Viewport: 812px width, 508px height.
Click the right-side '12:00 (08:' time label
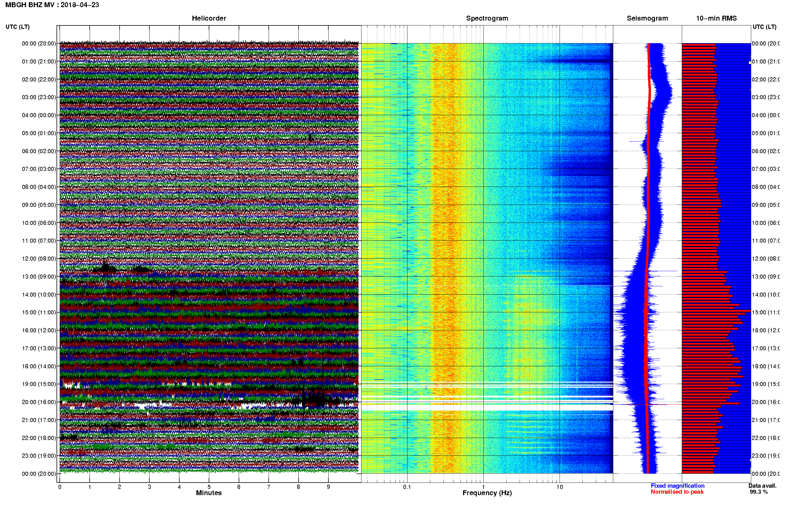click(x=765, y=259)
